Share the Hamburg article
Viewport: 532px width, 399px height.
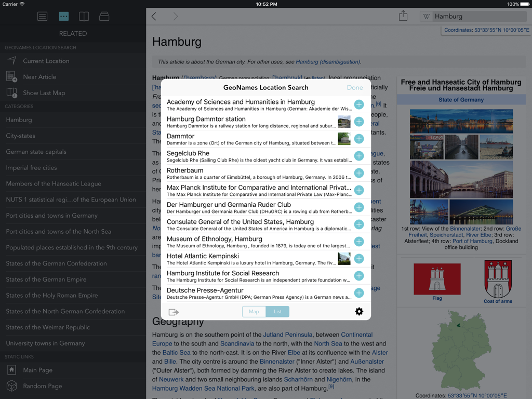pyautogui.click(x=403, y=16)
